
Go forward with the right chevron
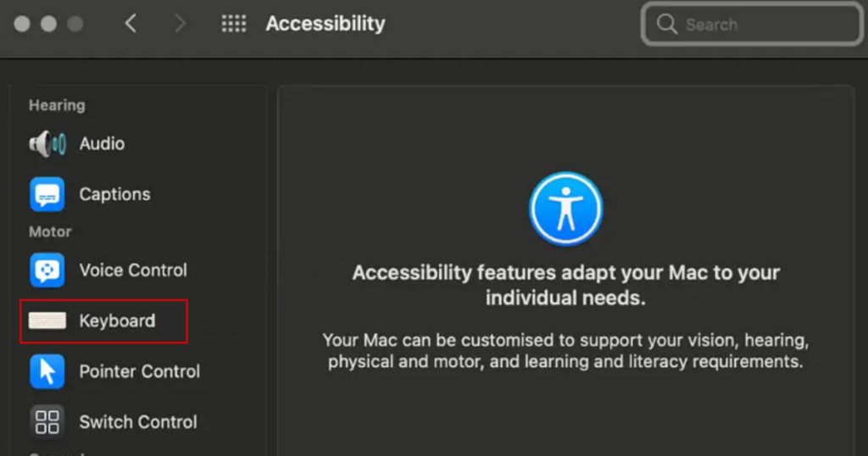180,24
